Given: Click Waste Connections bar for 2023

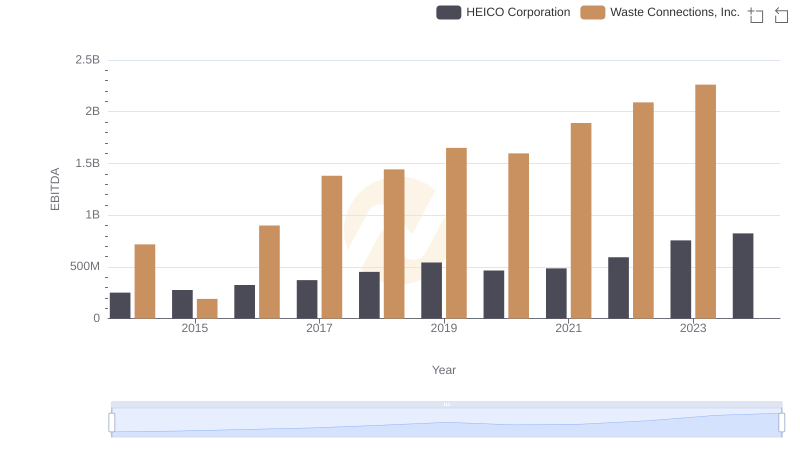Looking at the screenshot, I should [706, 201].
